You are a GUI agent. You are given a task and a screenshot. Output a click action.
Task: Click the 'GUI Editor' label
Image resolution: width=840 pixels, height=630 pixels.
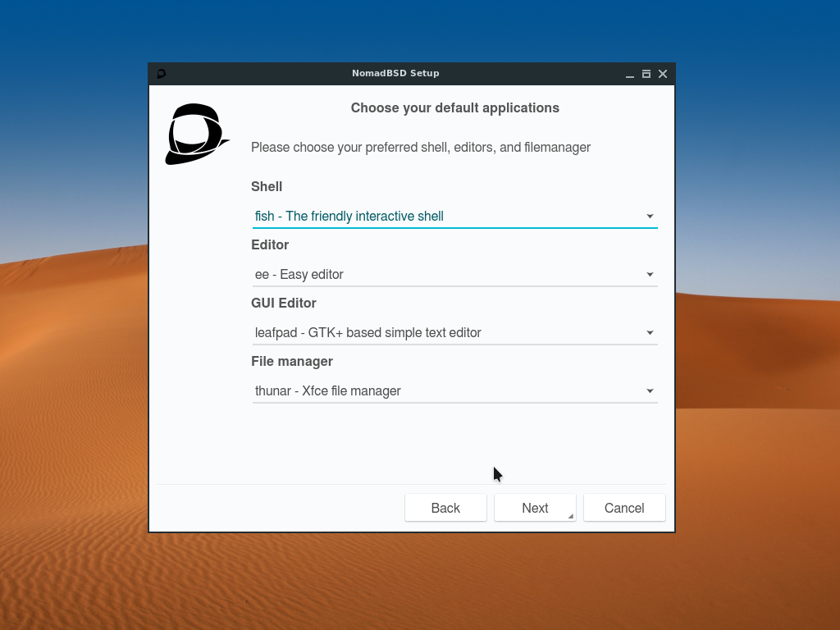point(283,304)
